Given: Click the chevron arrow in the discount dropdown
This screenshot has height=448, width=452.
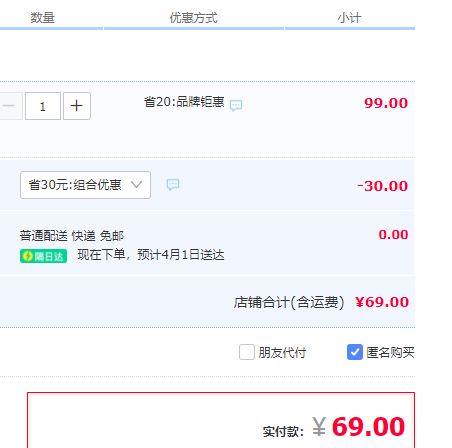Looking at the screenshot, I should point(136,184).
